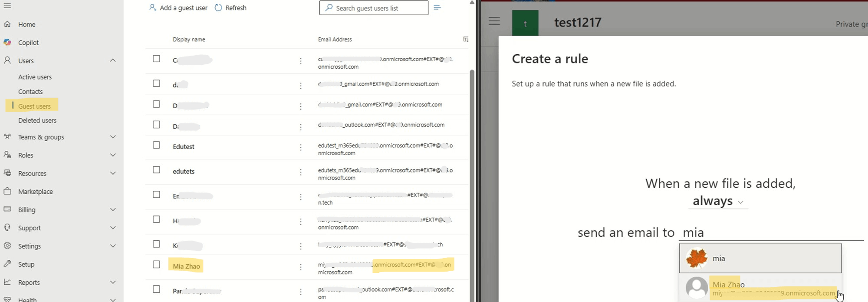Expand the Resources chevron
868x302 pixels.
[x=113, y=173]
